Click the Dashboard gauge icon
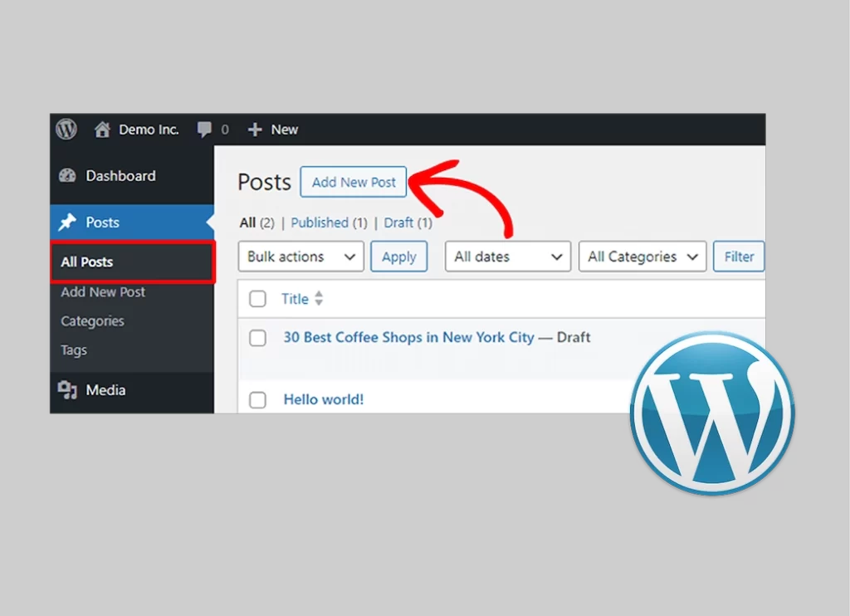850x616 pixels. pyautogui.click(x=67, y=176)
